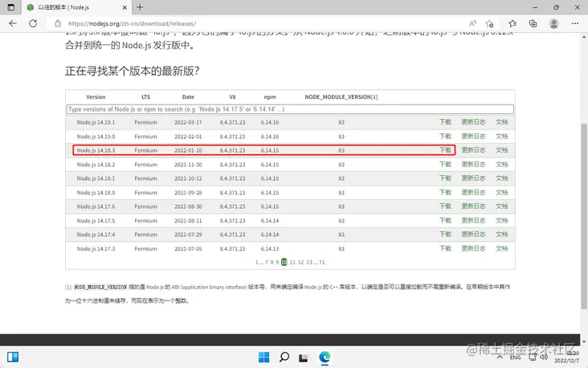This screenshot has width=588, height=368.
Task: Open changelog for Node.js 14.19.1
Action: click(x=473, y=122)
